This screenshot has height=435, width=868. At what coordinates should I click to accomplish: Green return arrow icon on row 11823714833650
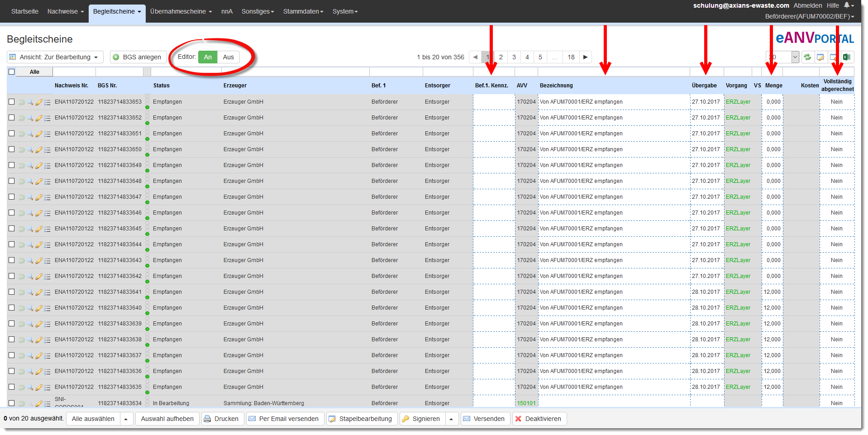pyautogui.click(x=21, y=150)
